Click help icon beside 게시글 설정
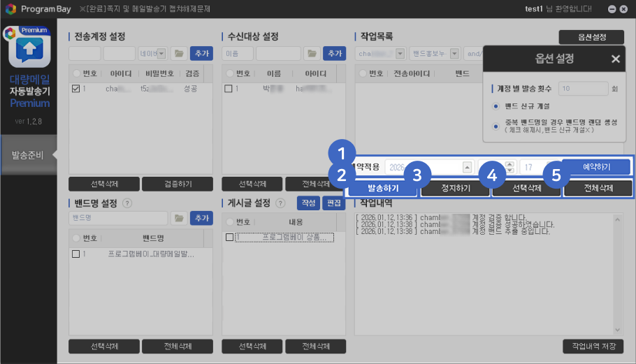The height and width of the screenshot is (364, 636). [x=280, y=203]
